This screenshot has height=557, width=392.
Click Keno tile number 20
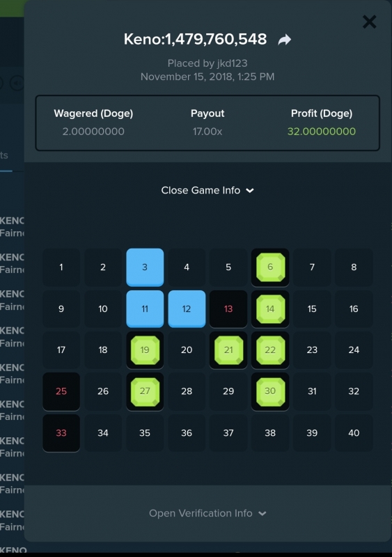(x=187, y=350)
